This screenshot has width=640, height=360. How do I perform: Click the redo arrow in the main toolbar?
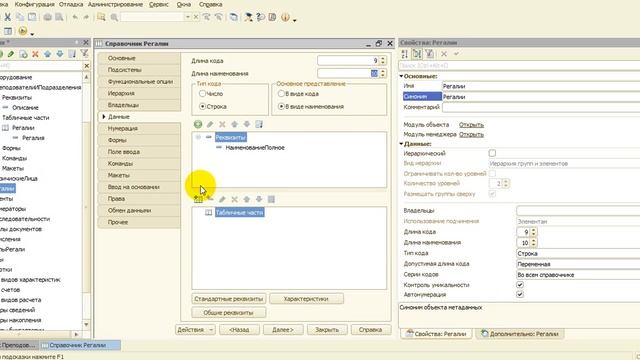pyautogui.click(x=86, y=17)
